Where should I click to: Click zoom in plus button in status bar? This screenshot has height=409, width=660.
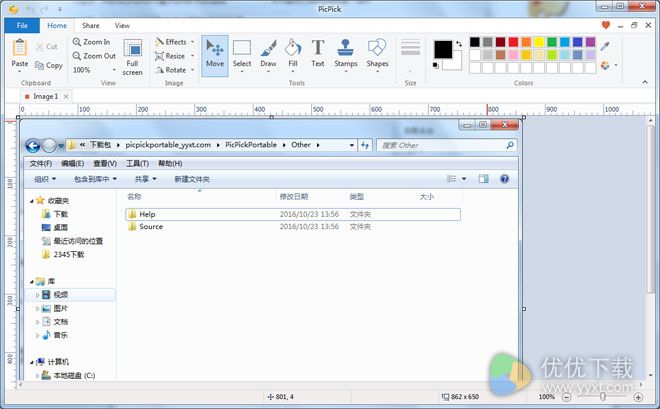[x=638, y=397]
